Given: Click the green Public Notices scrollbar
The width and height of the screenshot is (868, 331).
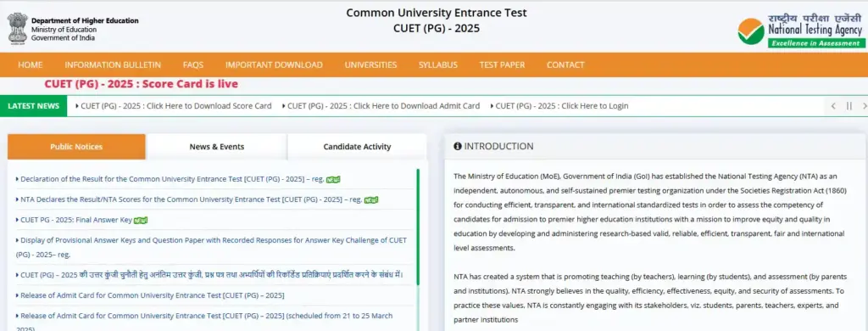Looking at the screenshot, I should 418,227.
